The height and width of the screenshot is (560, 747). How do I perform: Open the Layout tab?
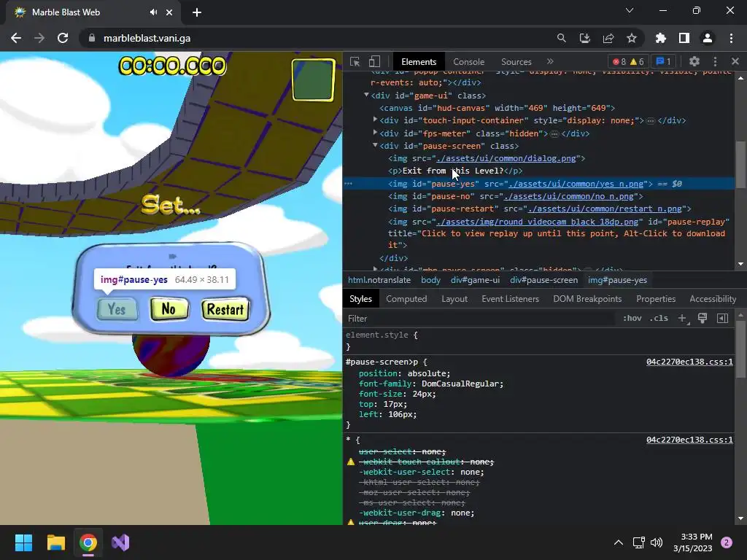pyautogui.click(x=454, y=299)
